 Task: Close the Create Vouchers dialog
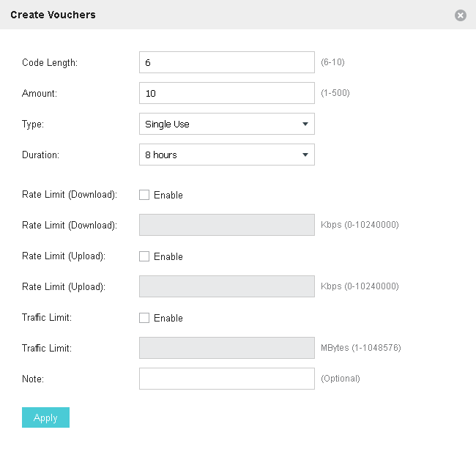click(461, 15)
